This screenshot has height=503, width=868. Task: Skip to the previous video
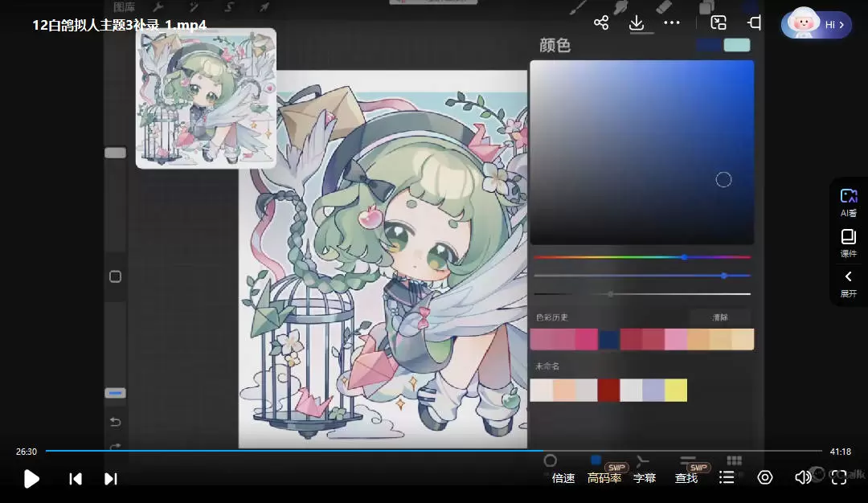[76, 479]
